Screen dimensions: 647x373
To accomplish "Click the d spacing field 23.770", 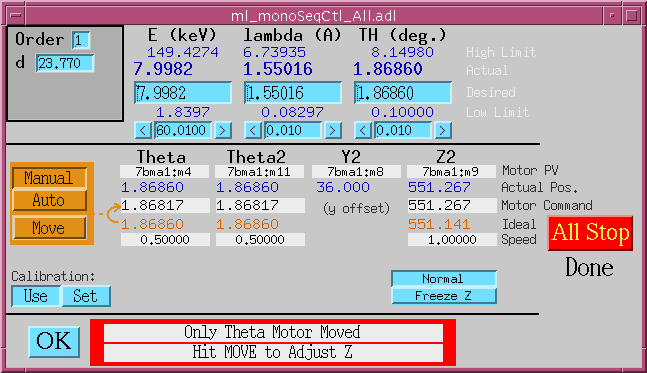I will click(x=65, y=63).
